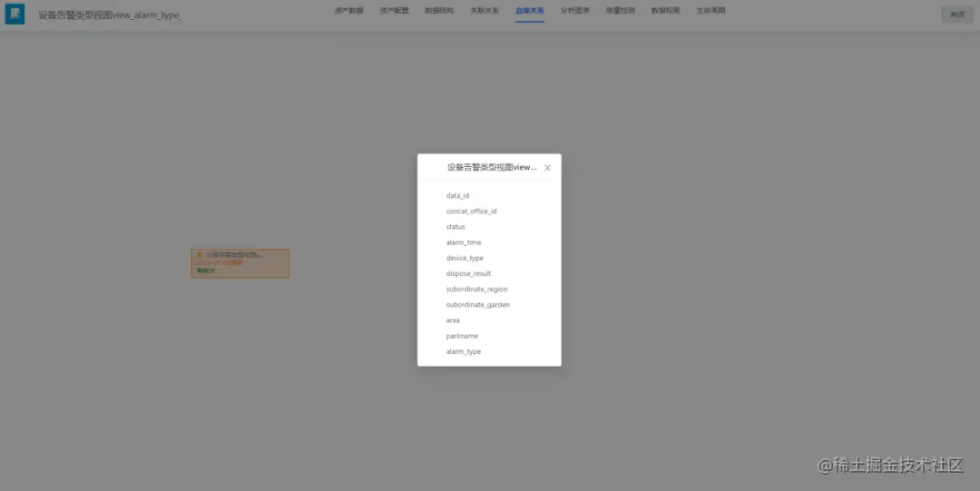This screenshot has width=980, height=491.
Task: Click the subordinate_region field
Action: (477, 290)
